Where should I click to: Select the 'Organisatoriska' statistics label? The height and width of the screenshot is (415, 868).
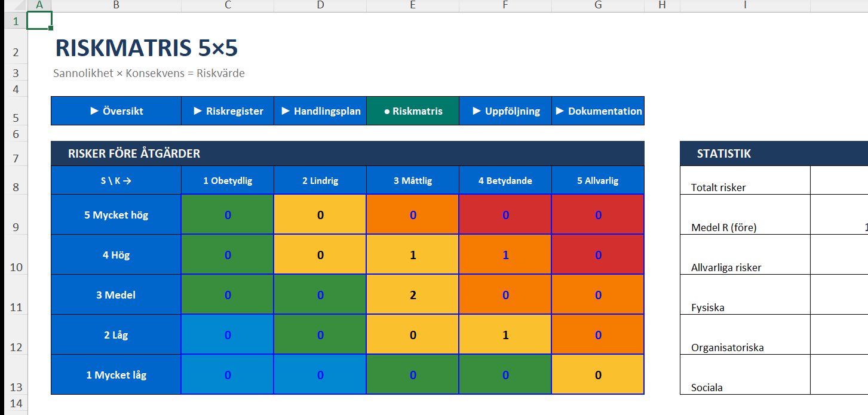tap(745, 334)
